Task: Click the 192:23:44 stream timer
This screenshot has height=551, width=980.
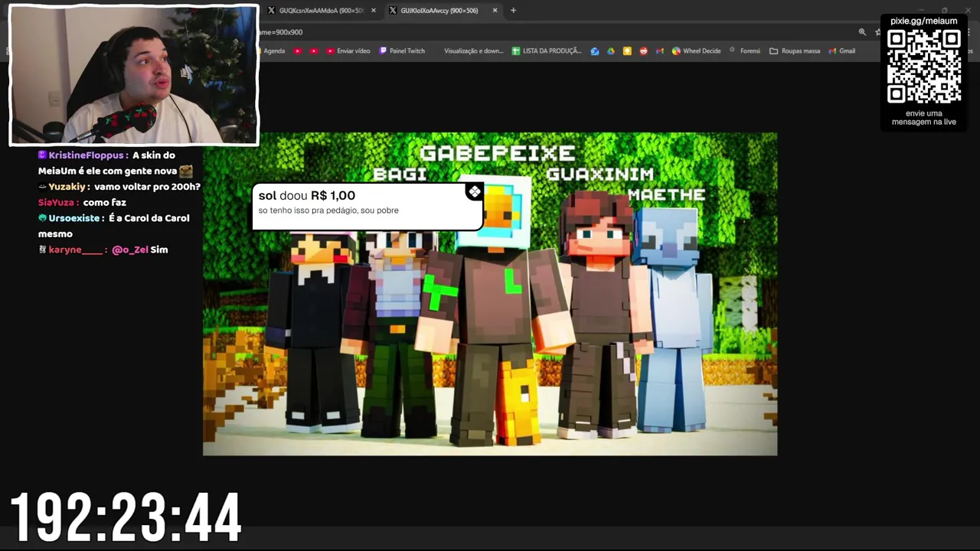Action: [x=126, y=518]
